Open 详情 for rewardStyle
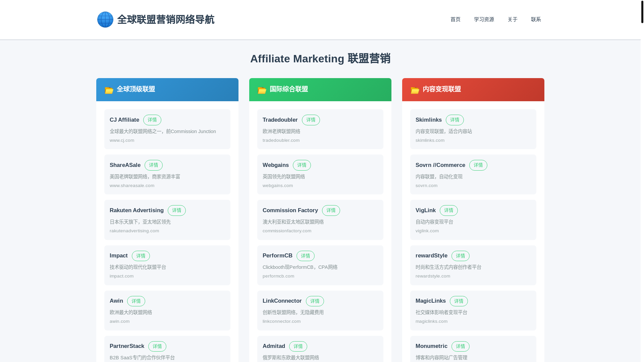 461,256
